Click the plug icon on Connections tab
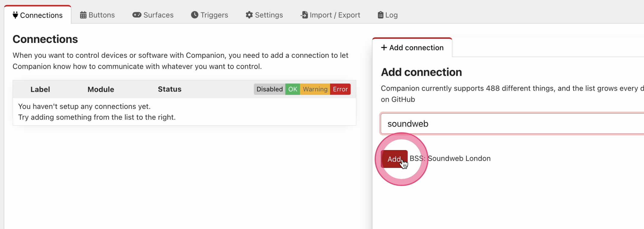The width and height of the screenshot is (644, 229). (15, 15)
